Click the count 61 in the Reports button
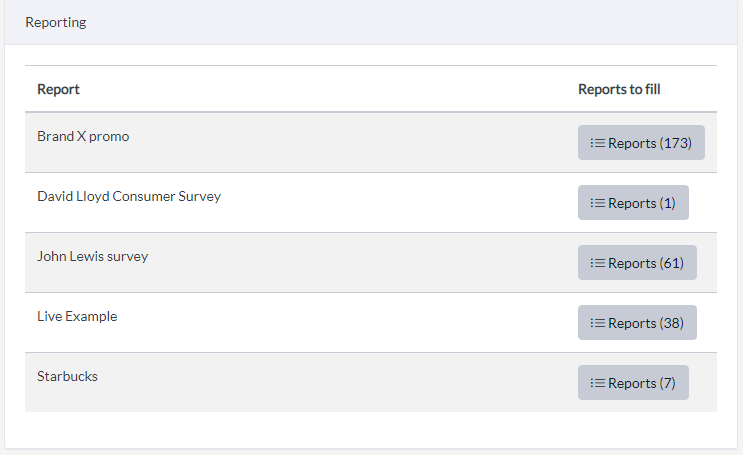The image size is (743, 455). pyautogui.click(x=671, y=263)
